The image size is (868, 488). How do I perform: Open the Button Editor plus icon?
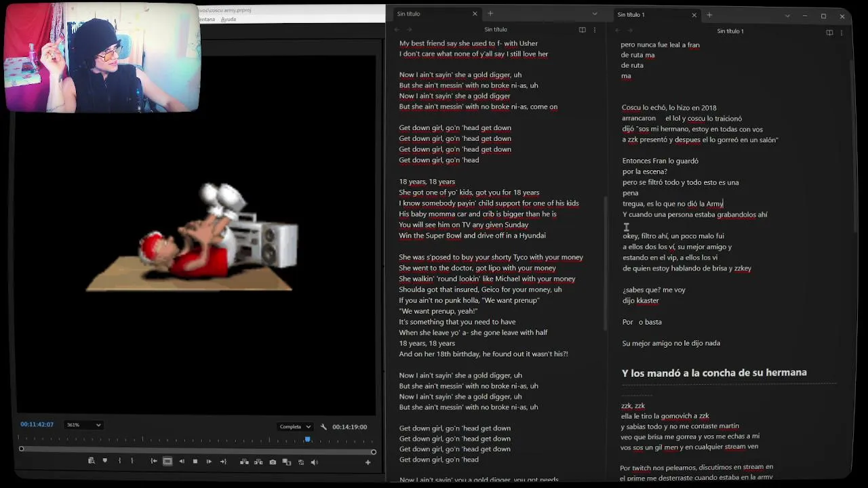pyautogui.click(x=368, y=462)
